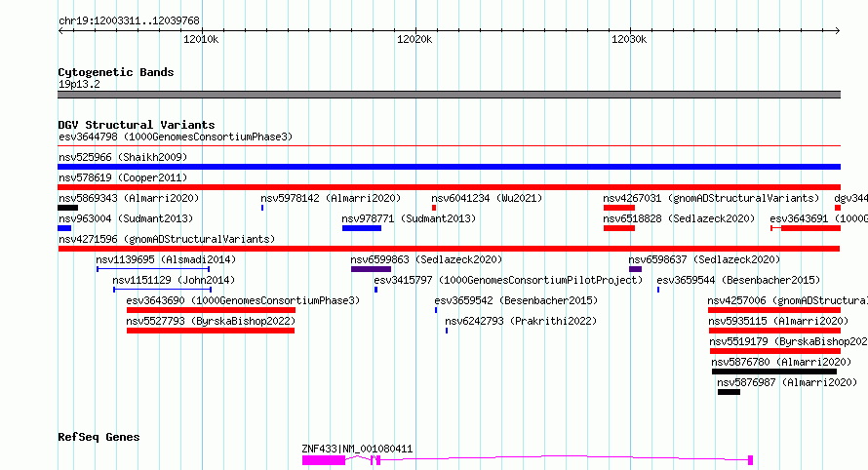Click the large magenta ZNF433 exon block
This screenshot has height=470, width=868.
click(x=324, y=460)
